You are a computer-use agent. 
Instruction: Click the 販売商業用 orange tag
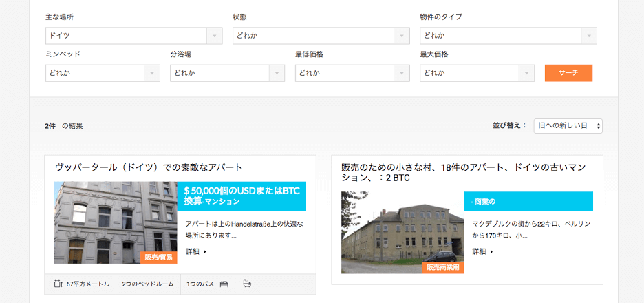pos(443,268)
